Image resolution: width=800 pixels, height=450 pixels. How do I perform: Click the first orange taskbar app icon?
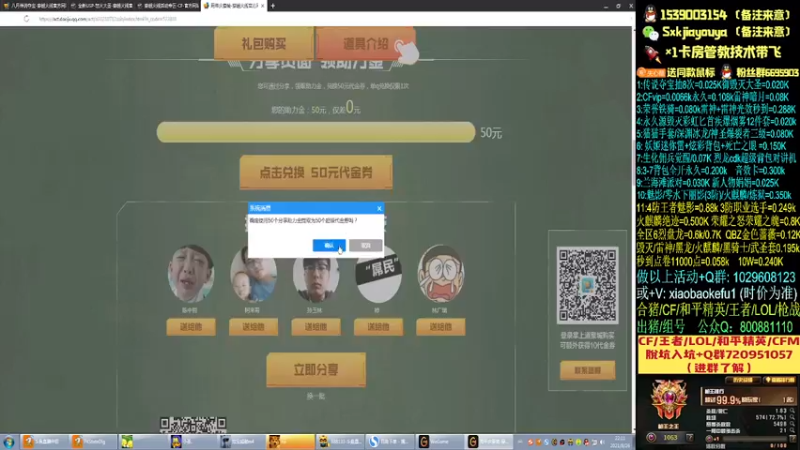(x=29, y=442)
